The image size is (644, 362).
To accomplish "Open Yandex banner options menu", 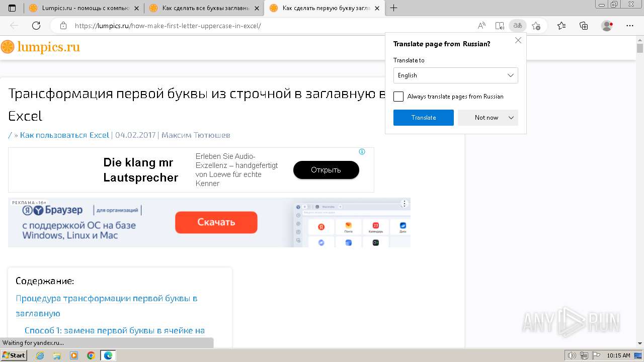I will coord(404,204).
